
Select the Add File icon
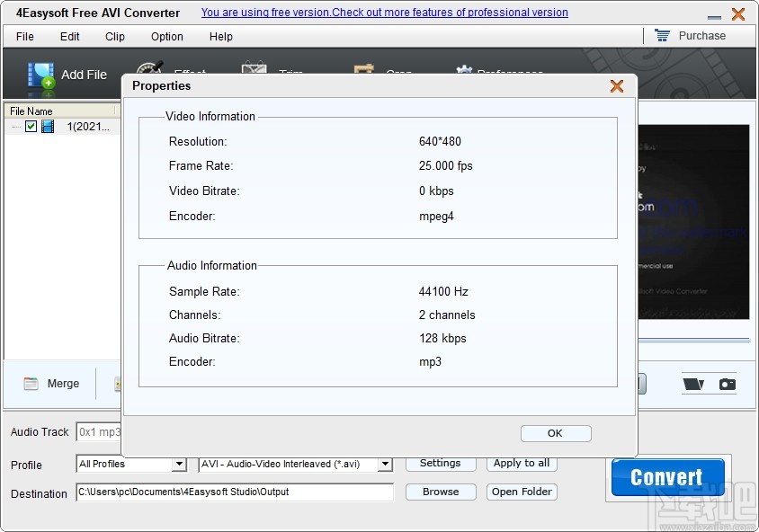point(40,75)
